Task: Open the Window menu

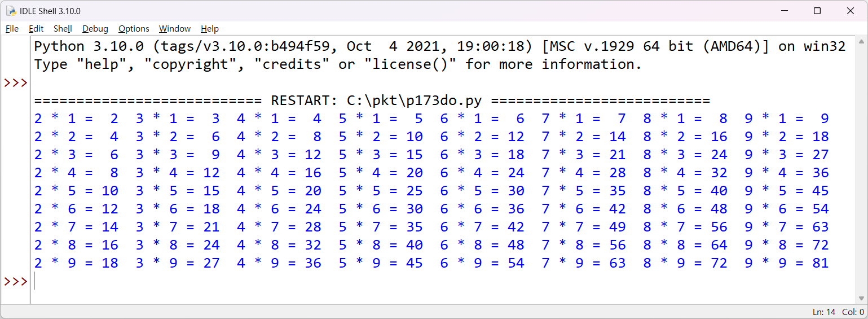Action: 175,29
